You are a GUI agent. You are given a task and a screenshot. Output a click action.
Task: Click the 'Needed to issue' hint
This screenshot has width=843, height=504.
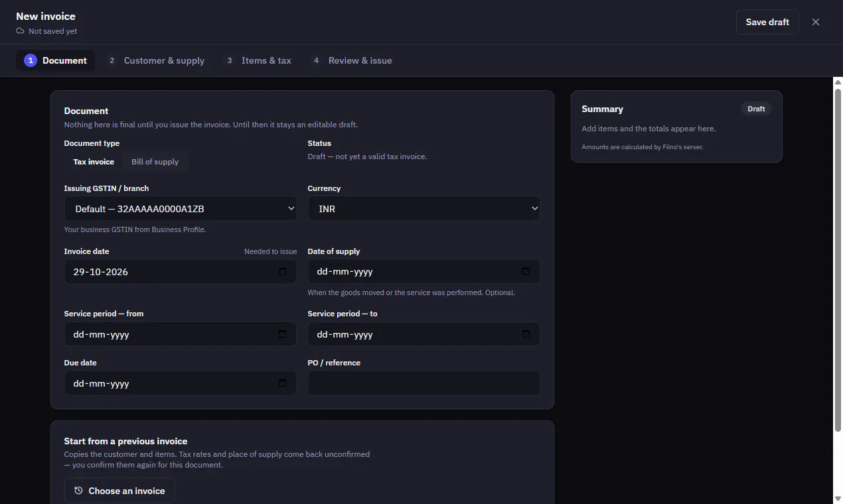pos(270,251)
